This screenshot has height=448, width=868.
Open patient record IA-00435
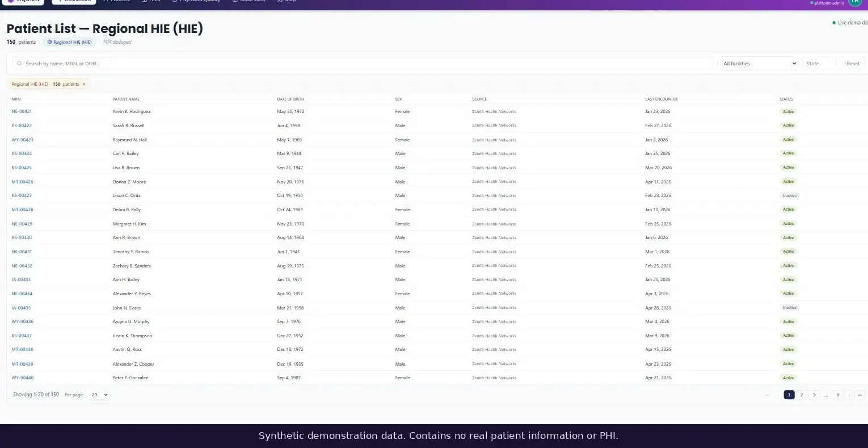[21, 308]
